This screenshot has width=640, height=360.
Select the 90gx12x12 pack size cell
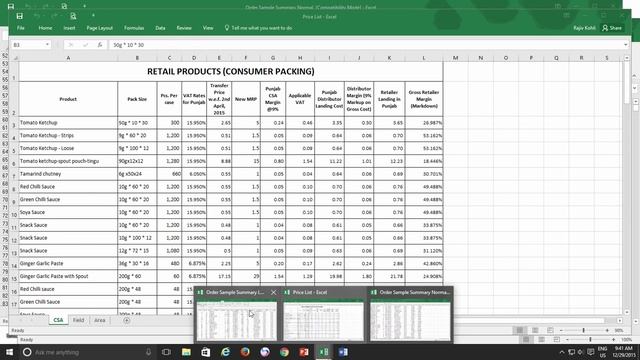pos(137,161)
